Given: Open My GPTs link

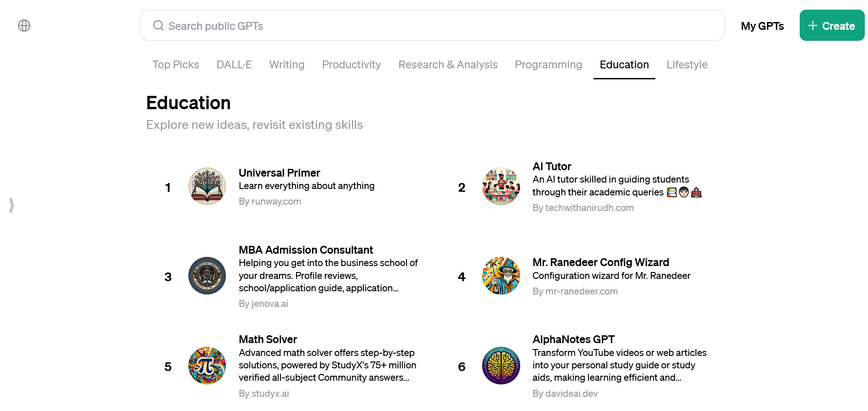Looking at the screenshot, I should (762, 26).
